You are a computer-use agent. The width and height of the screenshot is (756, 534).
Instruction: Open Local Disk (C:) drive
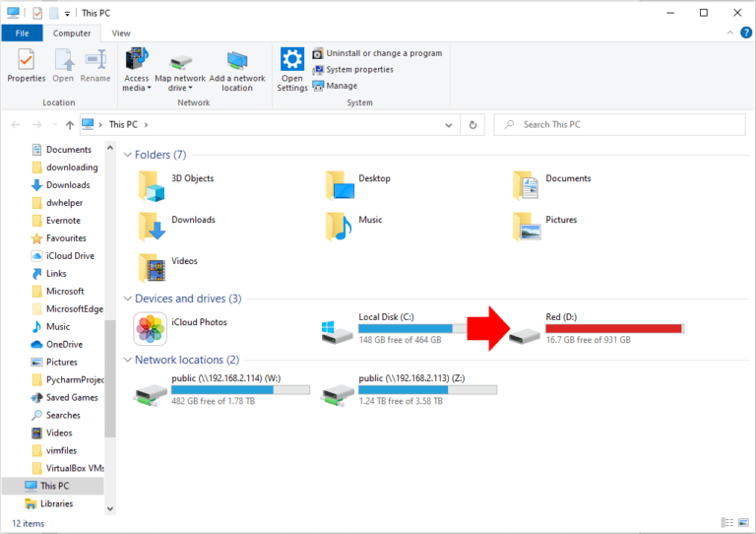(x=337, y=330)
